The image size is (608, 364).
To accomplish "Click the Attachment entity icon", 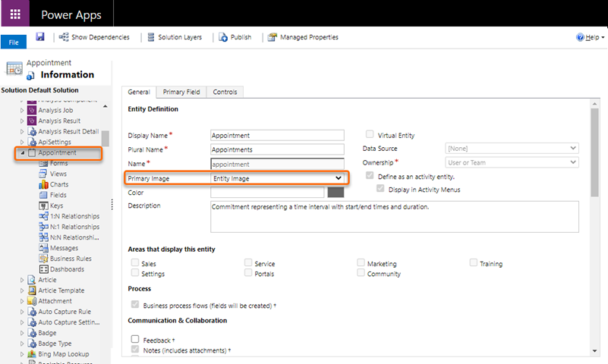I will pos(32,301).
